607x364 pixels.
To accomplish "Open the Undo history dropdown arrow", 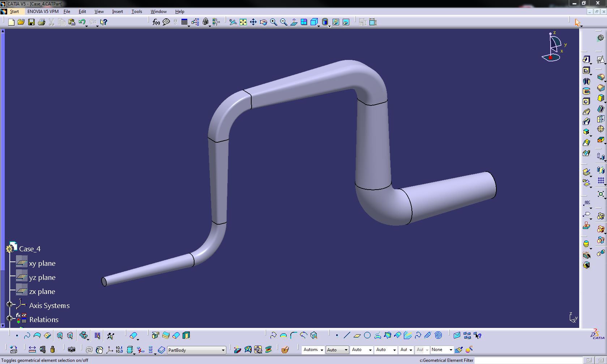I will click(x=87, y=26).
